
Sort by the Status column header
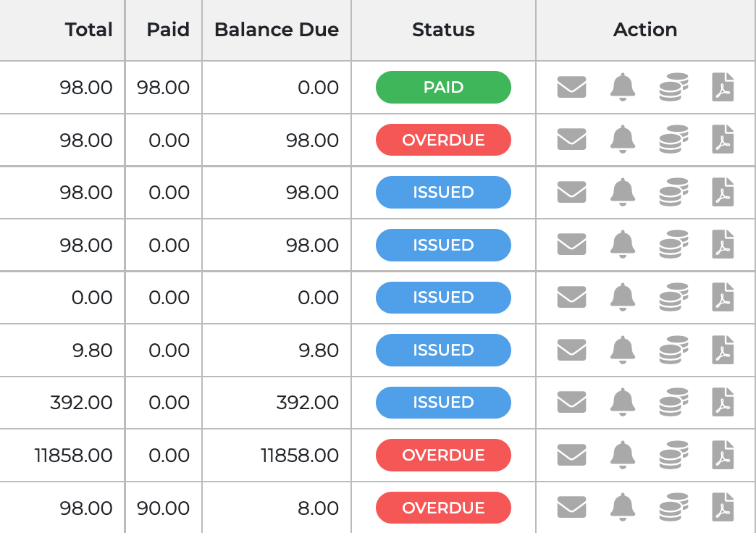pyautogui.click(x=443, y=30)
